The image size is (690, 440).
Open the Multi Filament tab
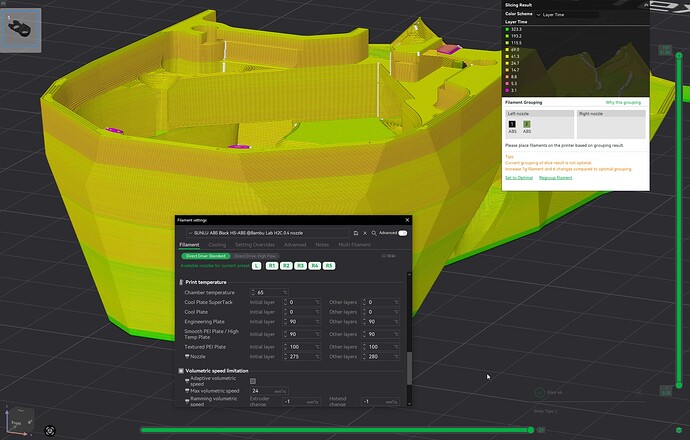[x=354, y=245]
